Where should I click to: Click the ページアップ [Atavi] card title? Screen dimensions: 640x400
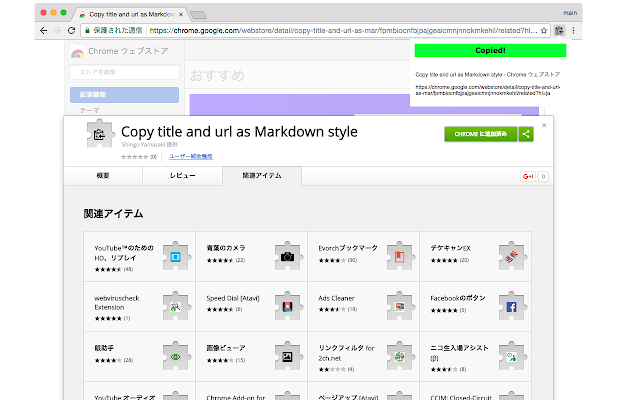(348, 397)
